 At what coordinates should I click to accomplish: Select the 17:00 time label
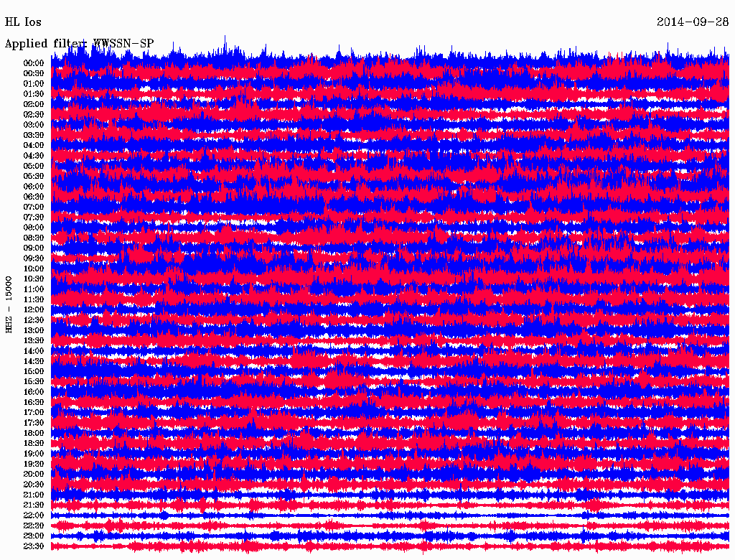33,413
